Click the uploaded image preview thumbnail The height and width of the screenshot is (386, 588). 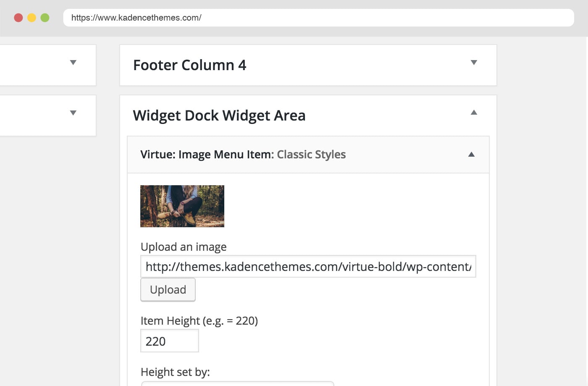click(x=182, y=206)
